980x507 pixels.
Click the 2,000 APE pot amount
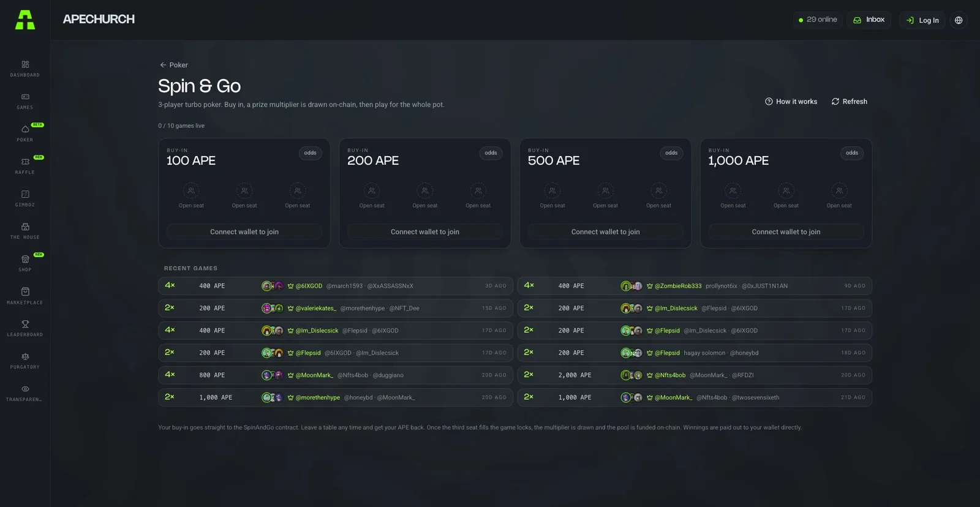(575, 375)
